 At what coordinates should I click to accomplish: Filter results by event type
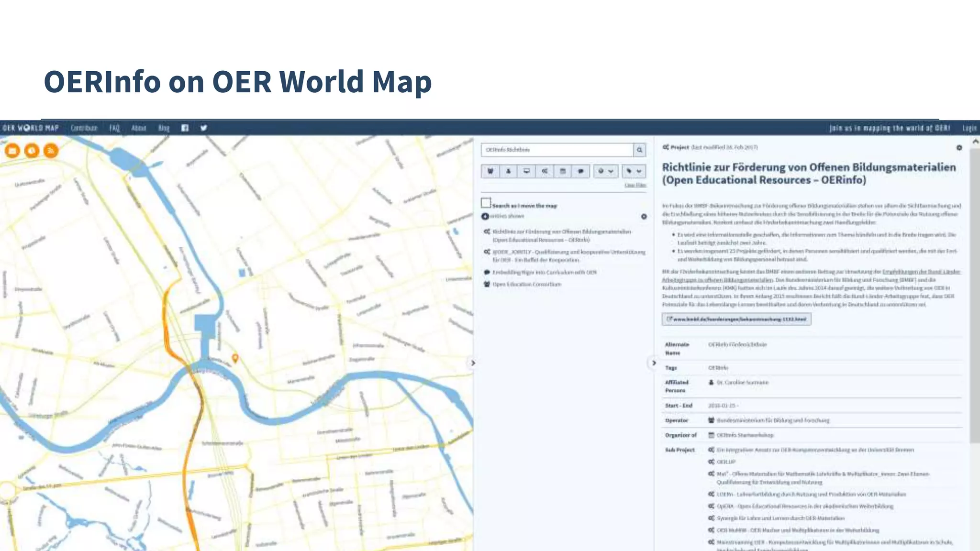click(563, 171)
